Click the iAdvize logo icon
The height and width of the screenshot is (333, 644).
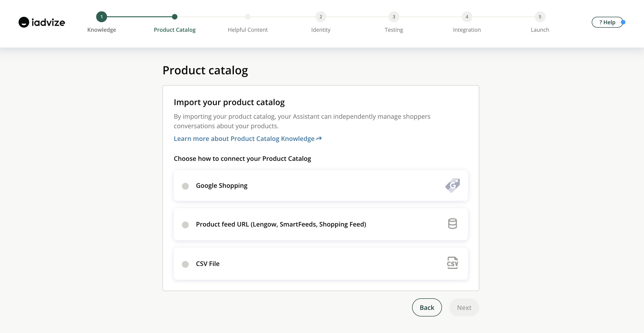click(x=24, y=22)
